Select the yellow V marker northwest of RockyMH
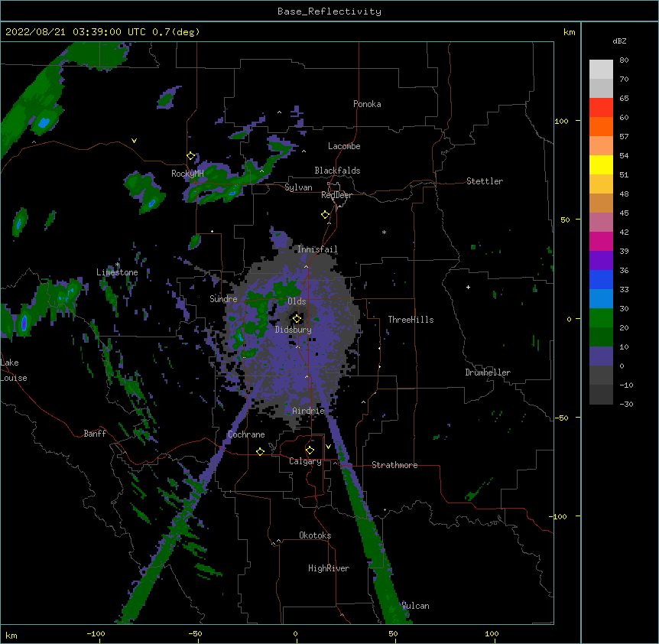Image resolution: width=659 pixels, height=644 pixels. pyautogui.click(x=134, y=141)
